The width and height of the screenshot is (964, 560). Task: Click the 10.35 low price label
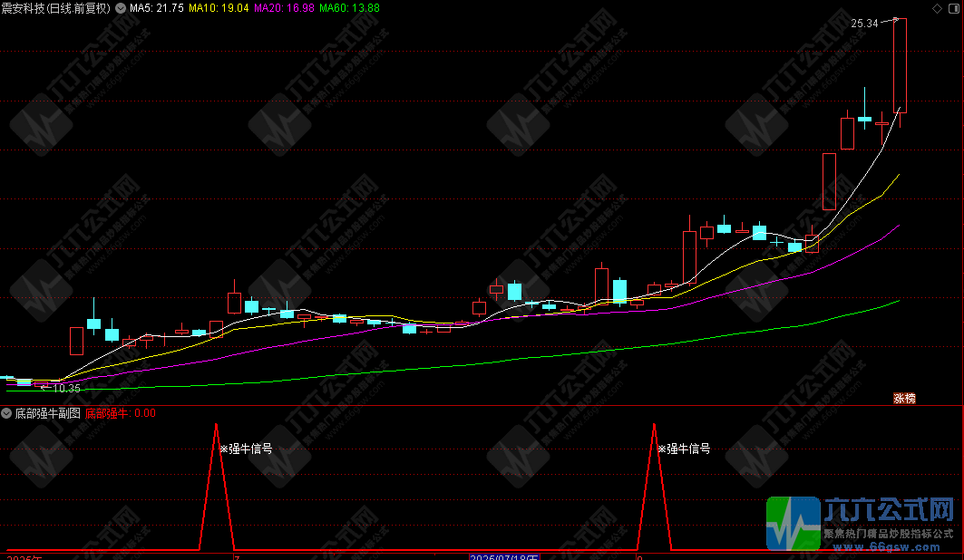66,389
